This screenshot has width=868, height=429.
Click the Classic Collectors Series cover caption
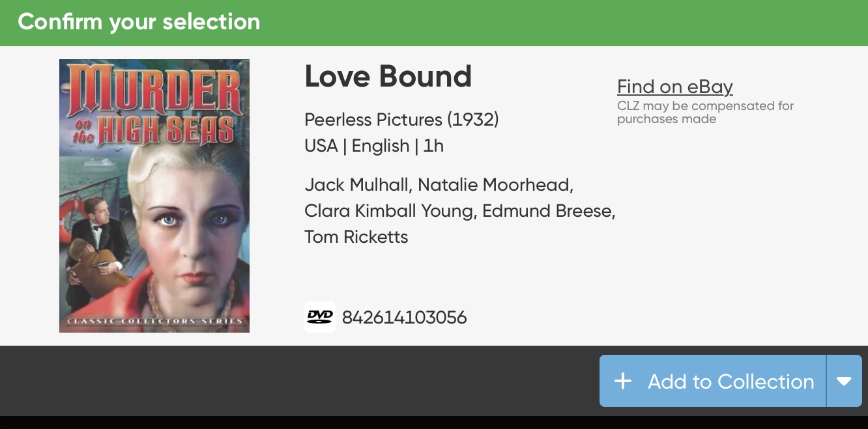coord(154,321)
